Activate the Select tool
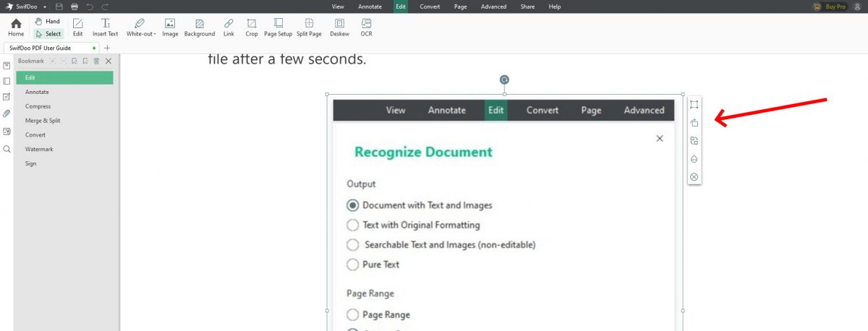 tap(48, 33)
